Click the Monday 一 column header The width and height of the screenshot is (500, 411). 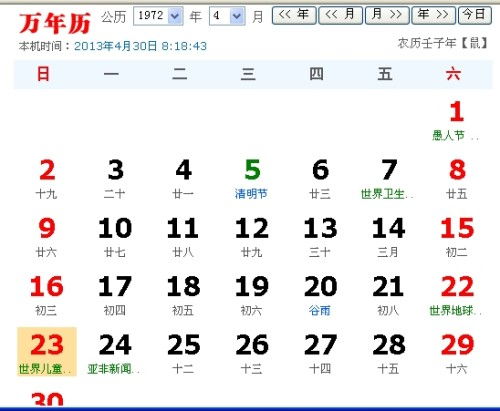pyautogui.click(x=111, y=74)
